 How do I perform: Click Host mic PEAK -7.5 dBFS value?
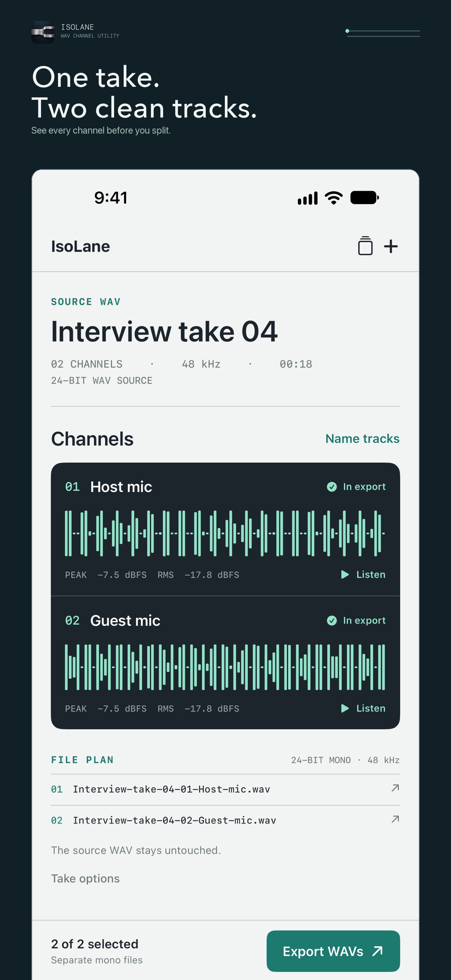pos(106,575)
